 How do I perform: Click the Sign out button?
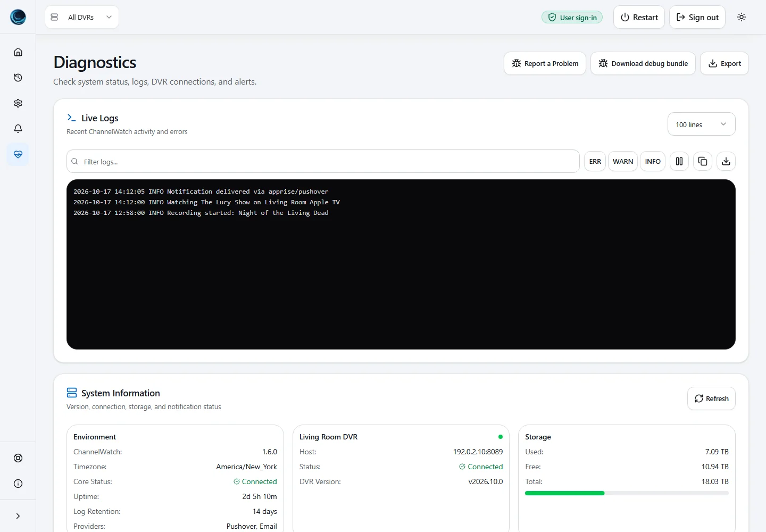point(697,17)
